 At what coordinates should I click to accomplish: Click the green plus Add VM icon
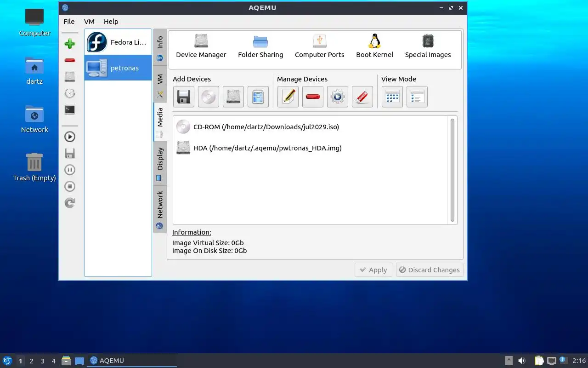pyautogui.click(x=70, y=44)
